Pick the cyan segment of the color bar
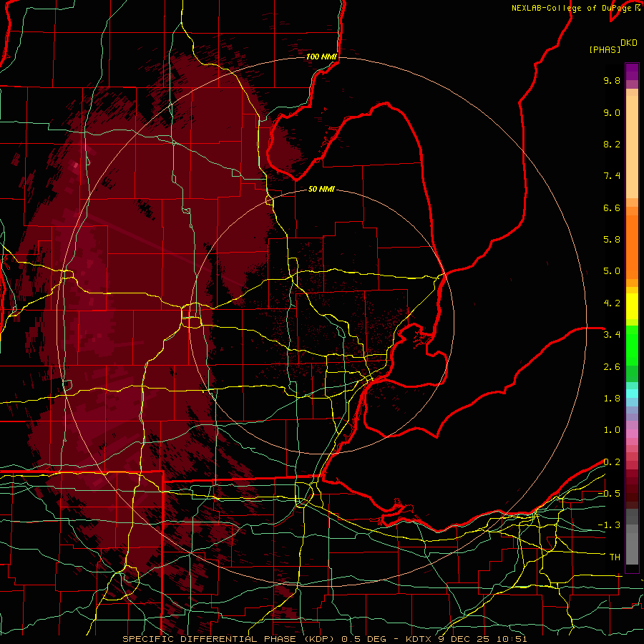The width and height of the screenshot is (644, 644). tap(632, 394)
